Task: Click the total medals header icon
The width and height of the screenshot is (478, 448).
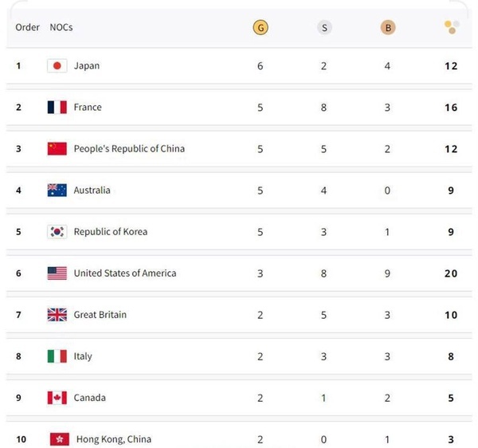Action: 451,28
